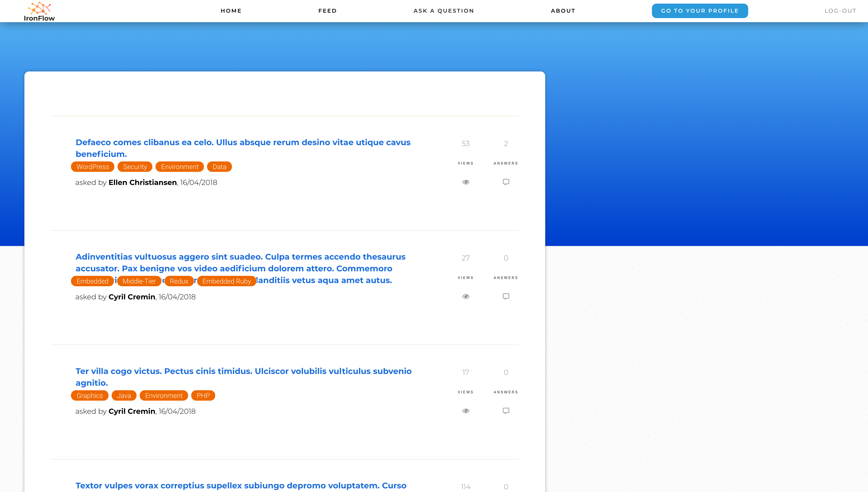Open the About page
The image size is (868, 492).
click(563, 11)
